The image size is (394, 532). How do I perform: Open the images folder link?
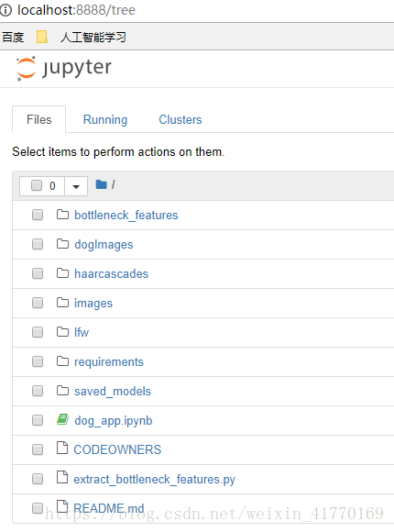[x=93, y=303]
